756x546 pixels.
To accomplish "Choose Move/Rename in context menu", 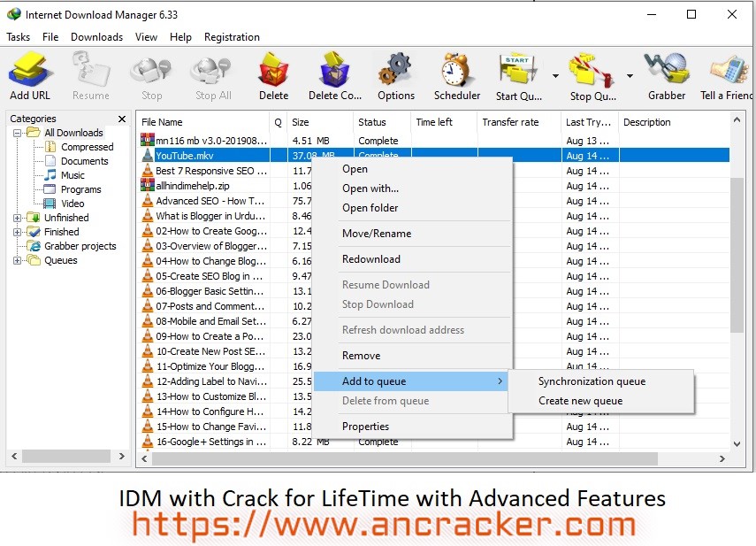I will coord(377,234).
